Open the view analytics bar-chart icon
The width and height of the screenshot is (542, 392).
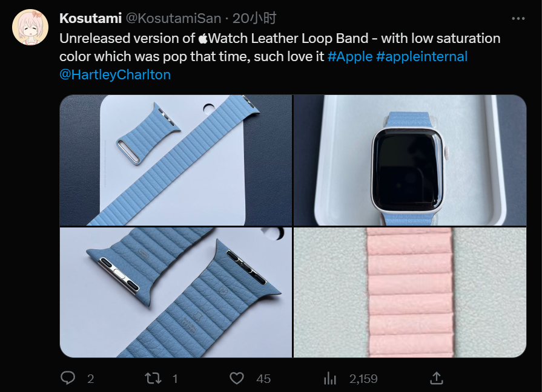pos(330,378)
